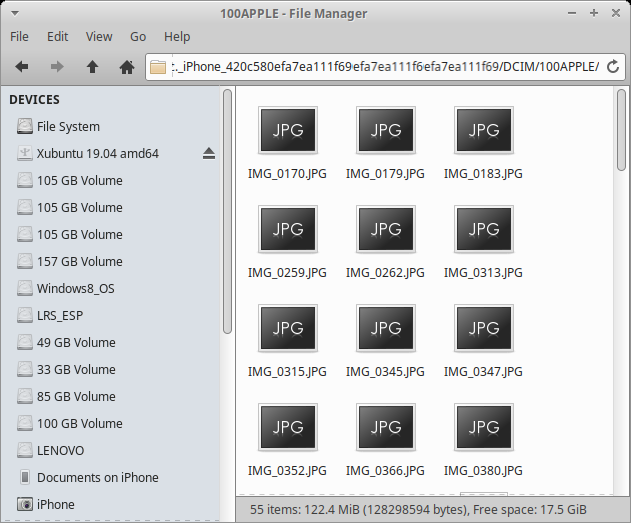
Task: Open the Help menu
Action: pyautogui.click(x=177, y=37)
